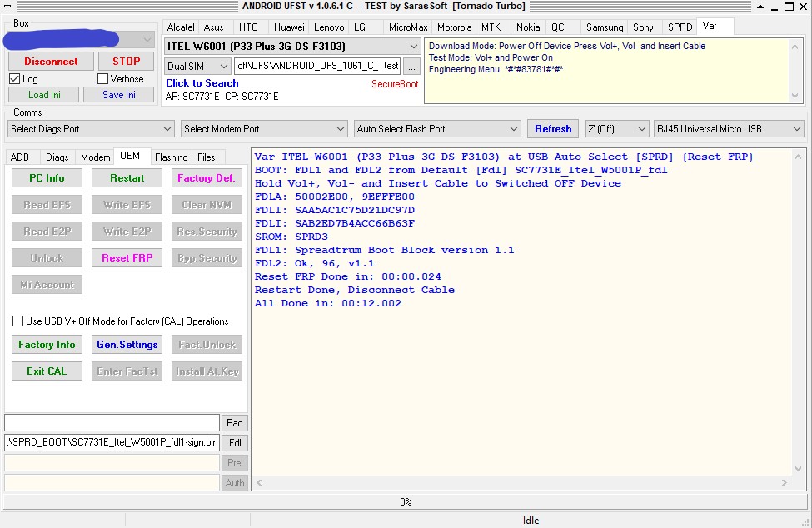Click the title bar up-arrow icon
This screenshot has height=528, width=812.
pos(760,7)
